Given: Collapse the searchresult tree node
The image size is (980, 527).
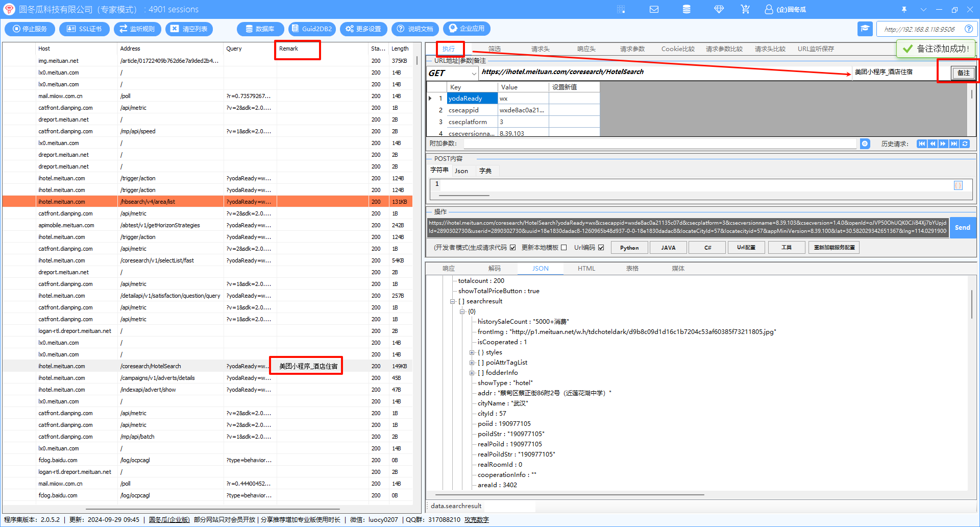Looking at the screenshot, I should tap(452, 301).
